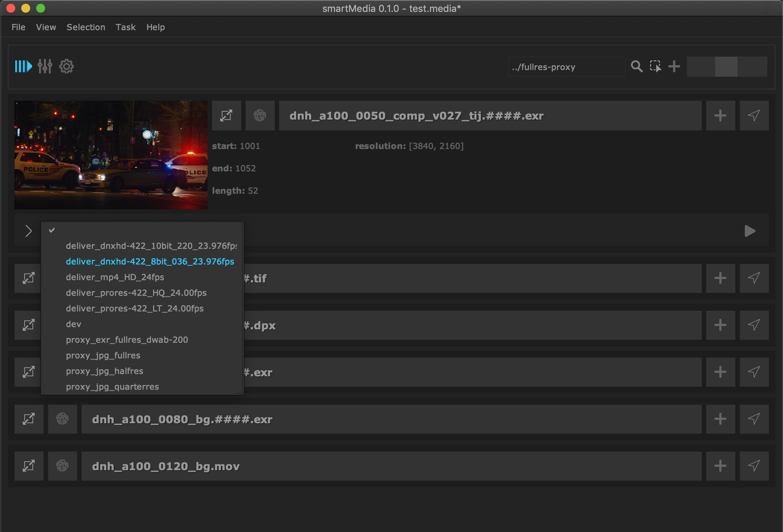Image resolution: width=783 pixels, height=532 pixels.
Task: Expand the chevron arrow below thumbnail
Action: click(28, 231)
